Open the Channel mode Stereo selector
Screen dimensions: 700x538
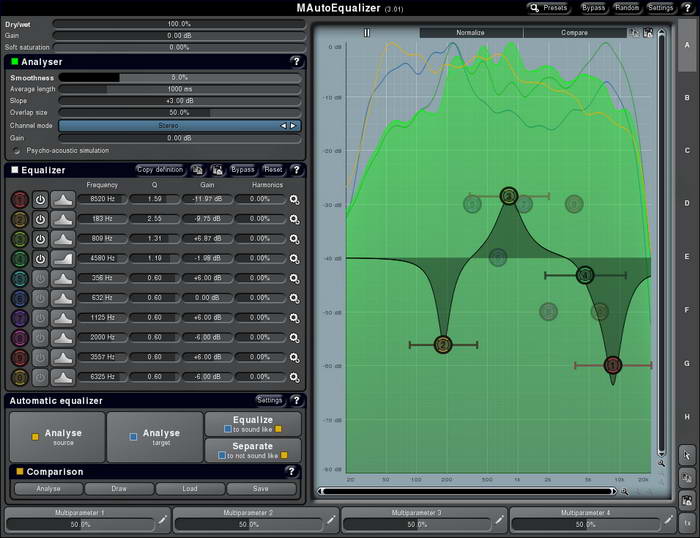(168, 126)
